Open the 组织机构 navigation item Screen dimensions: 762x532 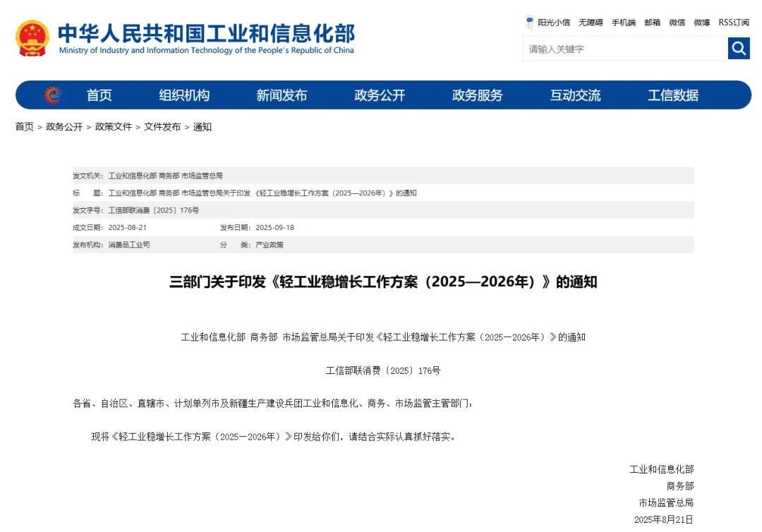(x=184, y=95)
